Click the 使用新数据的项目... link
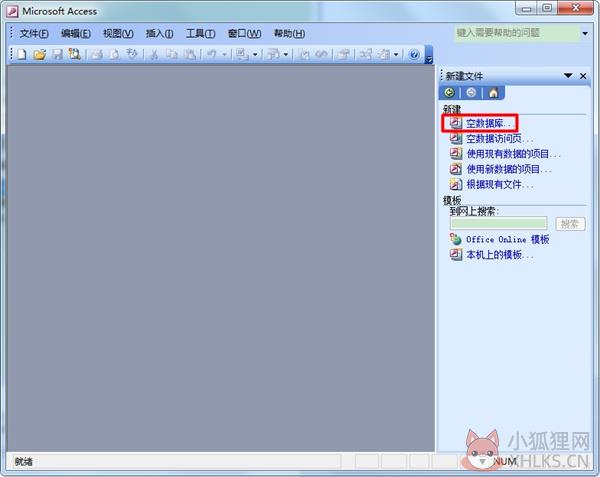The width and height of the screenshot is (600, 477). [509, 169]
